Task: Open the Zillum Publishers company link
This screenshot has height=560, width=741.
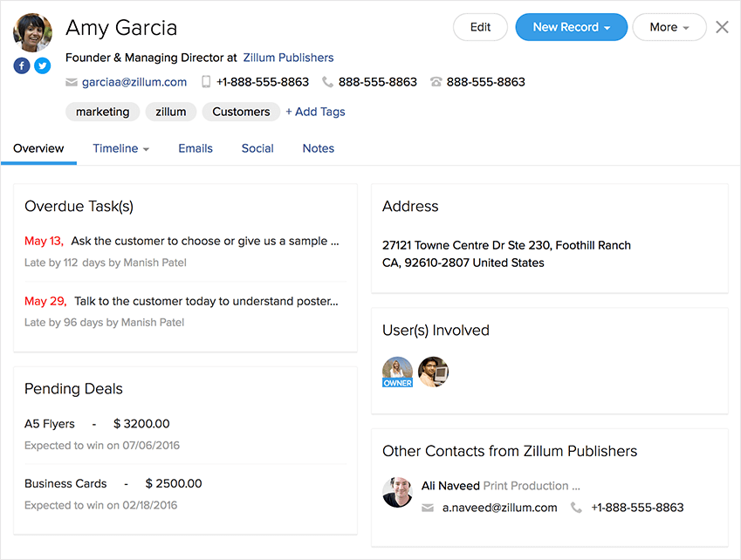Action: (288, 58)
